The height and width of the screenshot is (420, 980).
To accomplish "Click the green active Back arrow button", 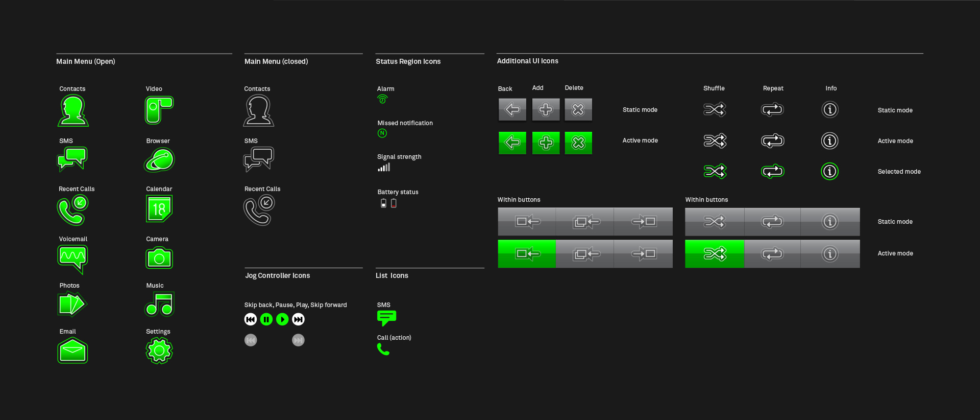I will (512, 143).
